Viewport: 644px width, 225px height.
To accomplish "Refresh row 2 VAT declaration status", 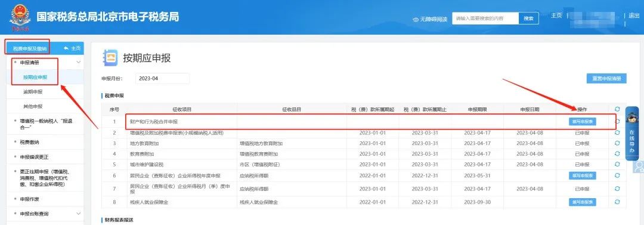I will 617,133.
